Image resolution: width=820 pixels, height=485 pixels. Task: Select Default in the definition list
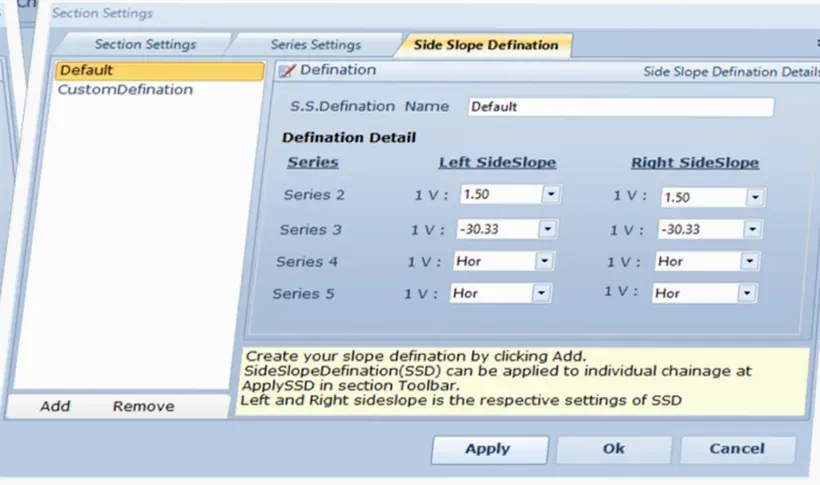pyautogui.click(x=160, y=71)
